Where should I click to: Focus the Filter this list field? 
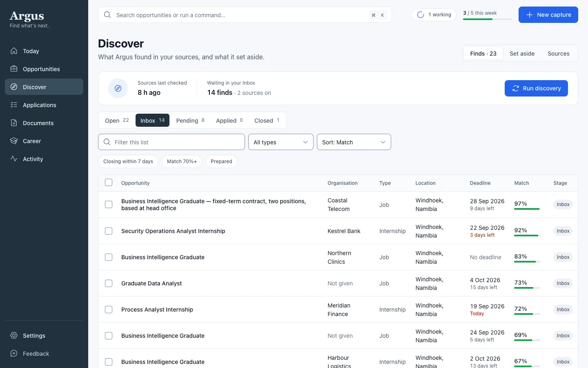point(171,142)
